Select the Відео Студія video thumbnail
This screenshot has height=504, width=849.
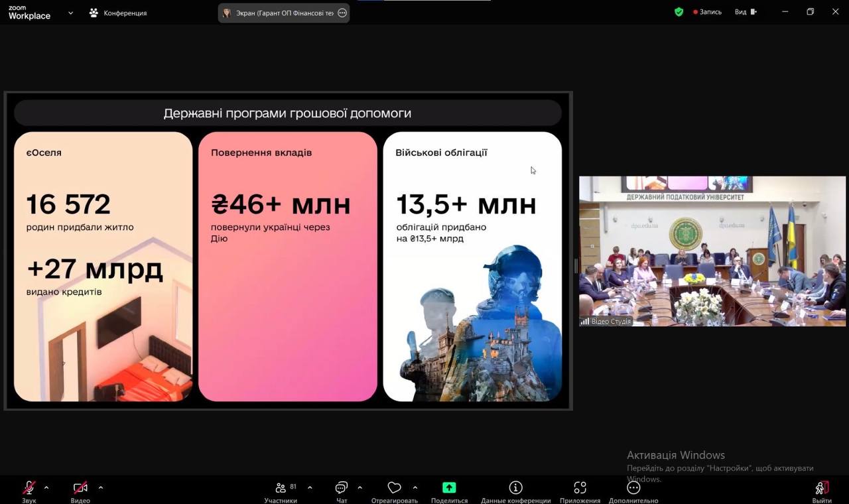pos(712,251)
